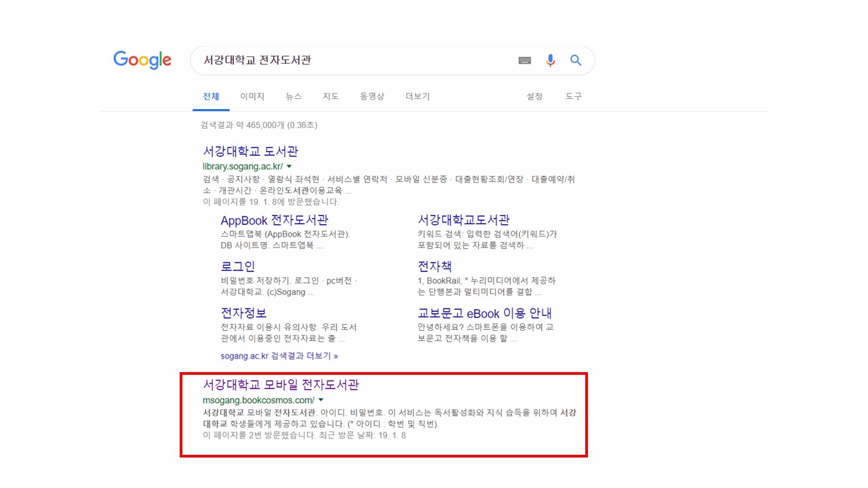Click the Google logo
868x488 pixels.
tap(142, 60)
